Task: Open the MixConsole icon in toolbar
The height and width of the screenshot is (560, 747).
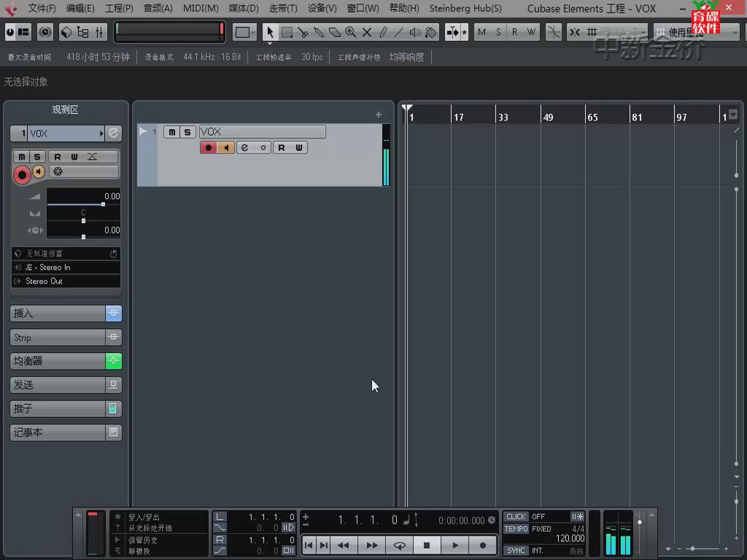Action: click(99, 32)
